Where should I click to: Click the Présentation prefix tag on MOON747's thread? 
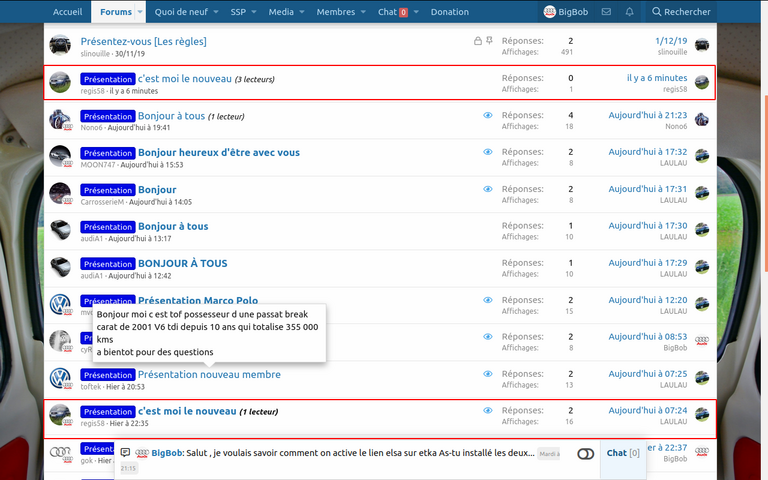[x=108, y=153]
